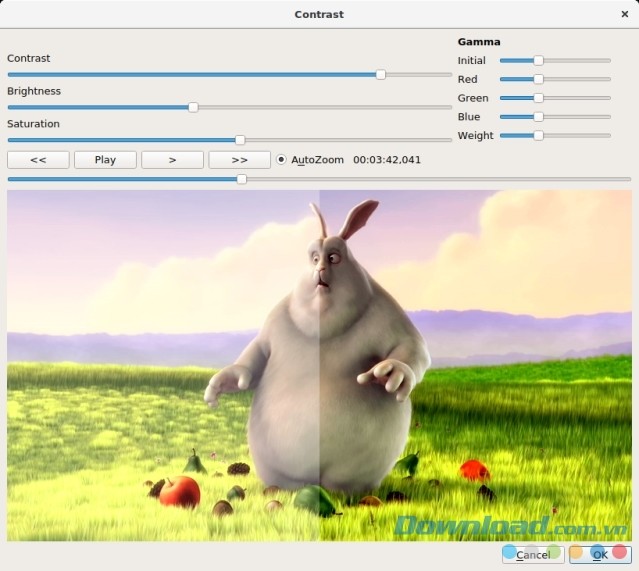Click the >> fast forward button
The image size is (639, 571).
[239, 160]
